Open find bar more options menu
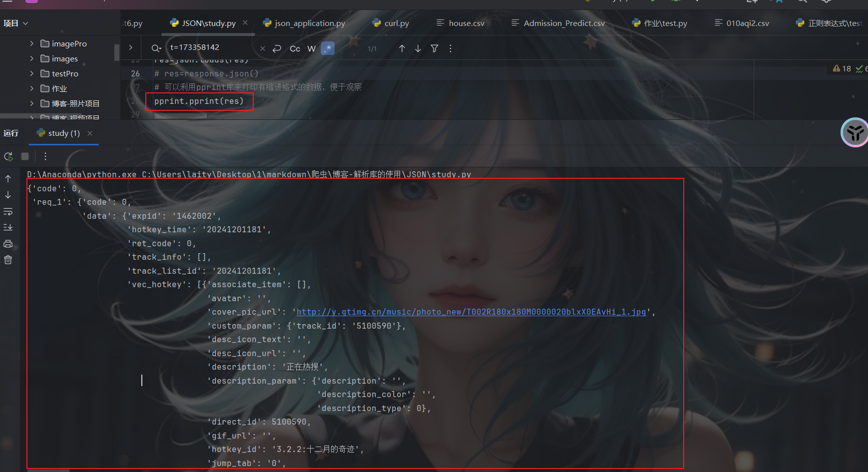Viewport: 868px width, 472px height. (x=450, y=48)
